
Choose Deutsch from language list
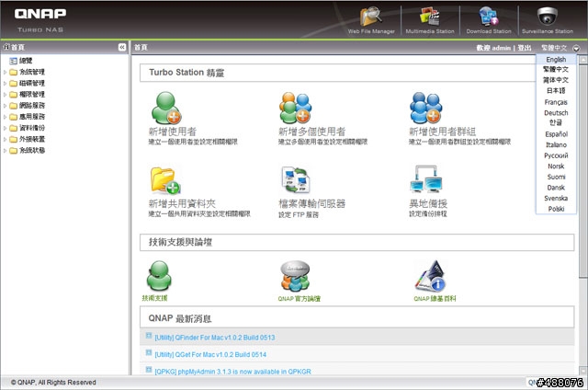coord(556,112)
